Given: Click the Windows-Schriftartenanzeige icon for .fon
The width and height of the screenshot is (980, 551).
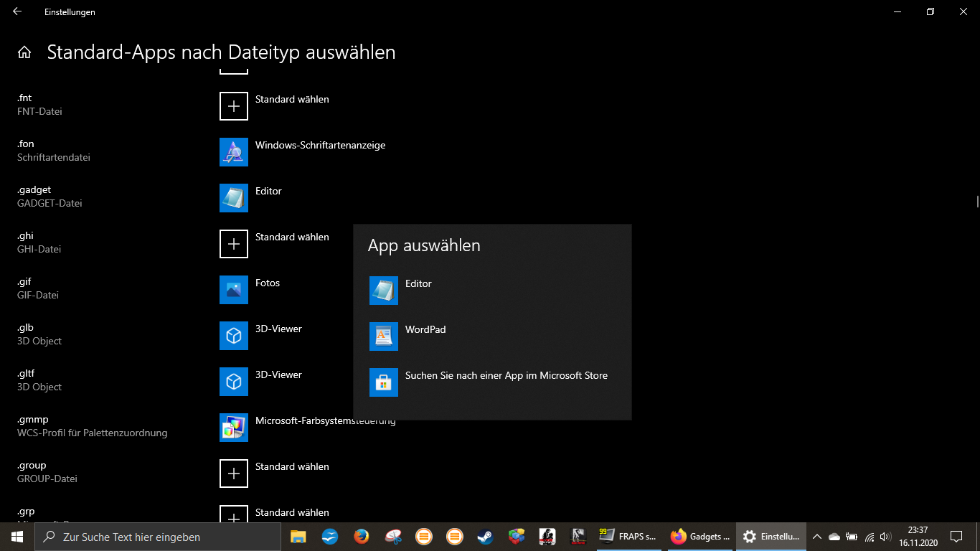Looking at the screenshot, I should click(234, 152).
